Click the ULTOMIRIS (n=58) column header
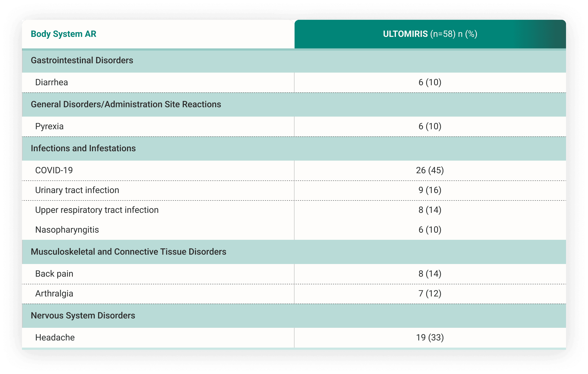The width and height of the screenshot is (588, 374). click(430, 34)
